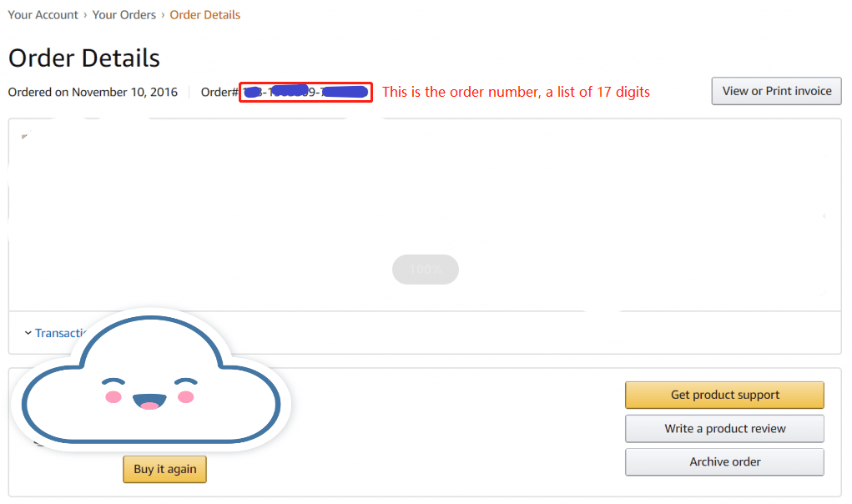The image size is (852, 504).
Task: Click the Buy it again button
Action: [x=164, y=469]
